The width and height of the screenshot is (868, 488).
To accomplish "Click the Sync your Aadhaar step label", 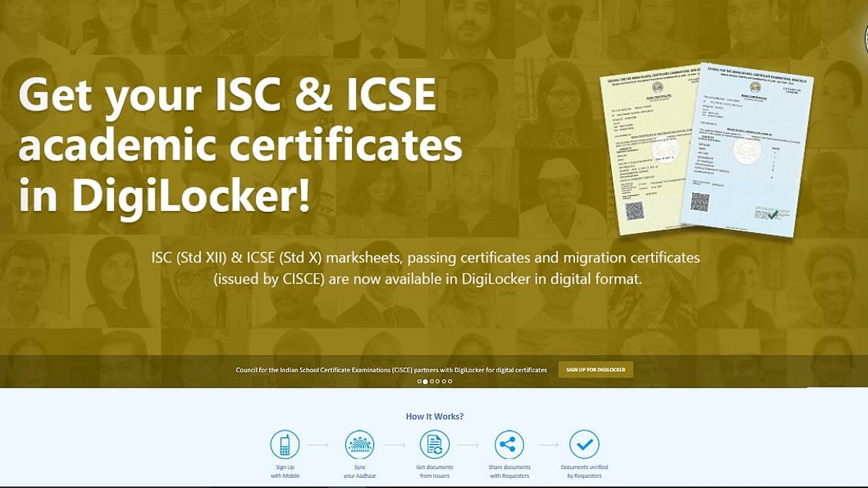I will point(360,472).
